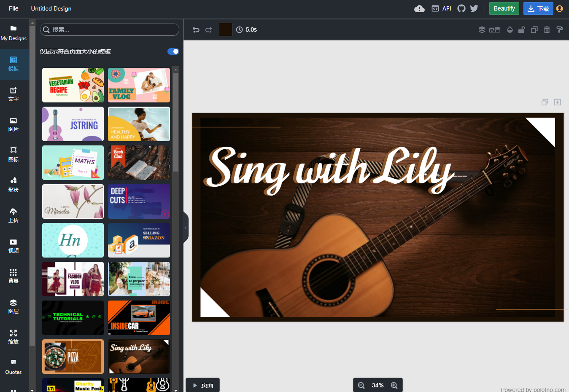Image resolution: width=569 pixels, height=392 pixels.
Task: Select the 模板 templates tab
Action: 13,64
